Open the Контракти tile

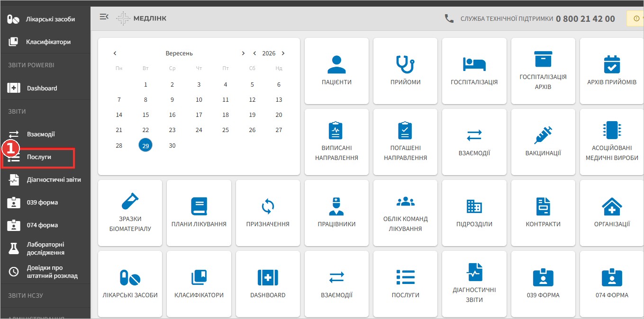543,213
